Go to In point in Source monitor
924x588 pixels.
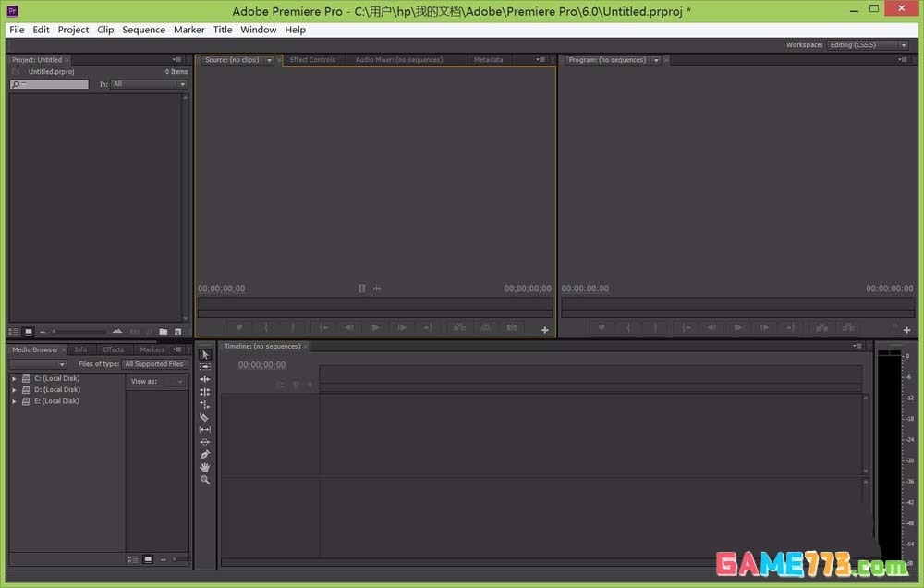tap(323, 327)
